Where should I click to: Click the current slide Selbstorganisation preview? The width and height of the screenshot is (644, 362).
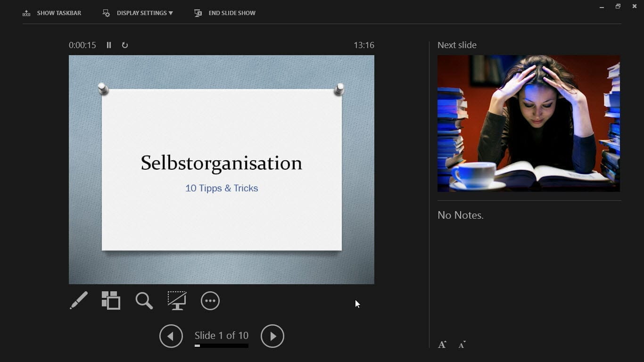coord(222,170)
